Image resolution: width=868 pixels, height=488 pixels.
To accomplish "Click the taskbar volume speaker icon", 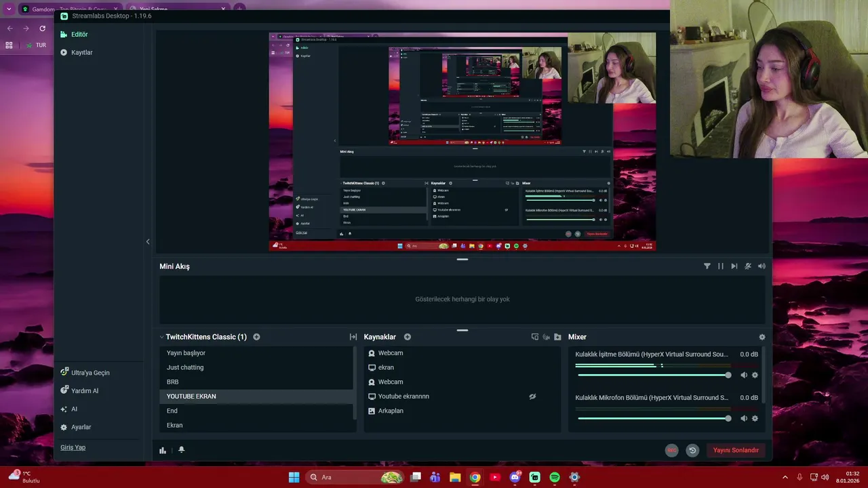I will tap(825, 477).
